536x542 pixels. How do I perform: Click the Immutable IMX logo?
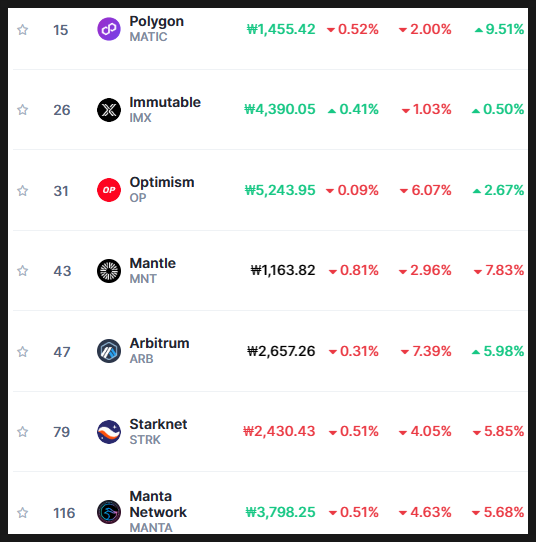point(109,110)
